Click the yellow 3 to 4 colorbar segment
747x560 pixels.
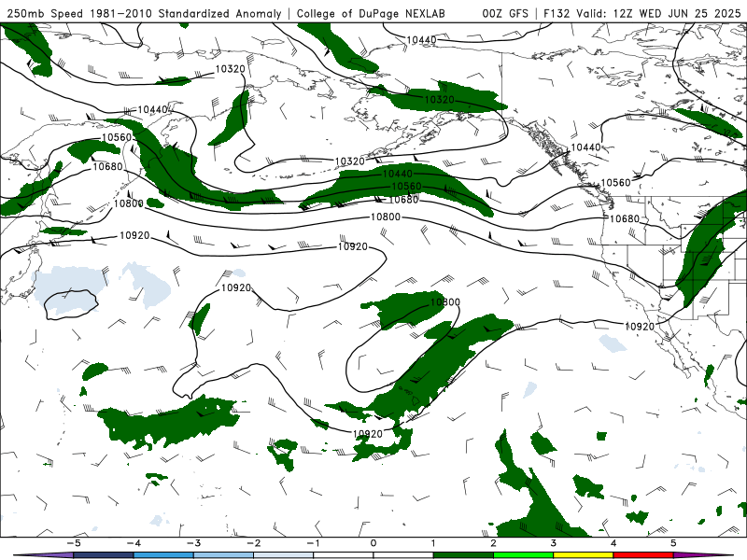583,555
